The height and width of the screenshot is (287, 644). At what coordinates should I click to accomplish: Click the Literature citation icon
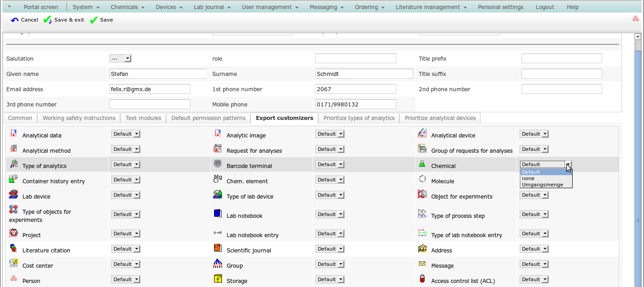pos(13,249)
